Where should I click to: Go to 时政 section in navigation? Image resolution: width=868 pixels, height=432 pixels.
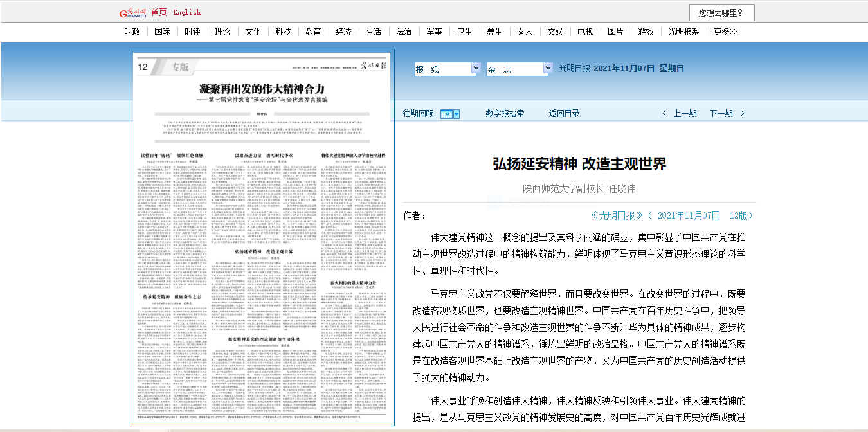[x=132, y=32]
